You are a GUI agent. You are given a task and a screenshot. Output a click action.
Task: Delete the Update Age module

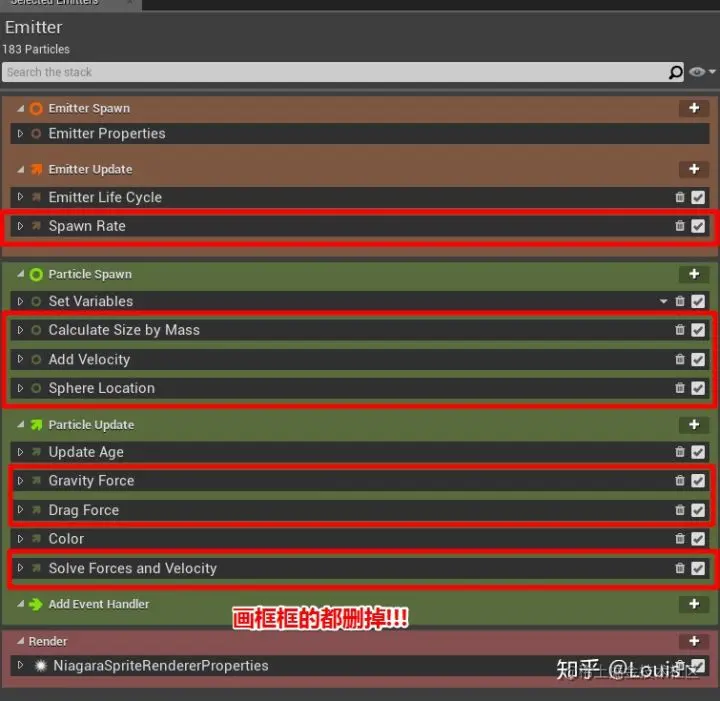(x=680, y=452)
